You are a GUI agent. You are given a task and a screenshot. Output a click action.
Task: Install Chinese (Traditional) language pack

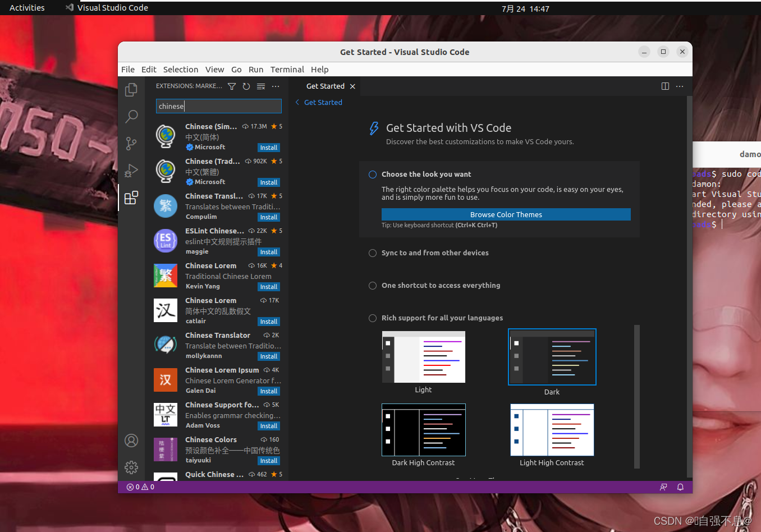pyautogui.click(x=269, y=182)
